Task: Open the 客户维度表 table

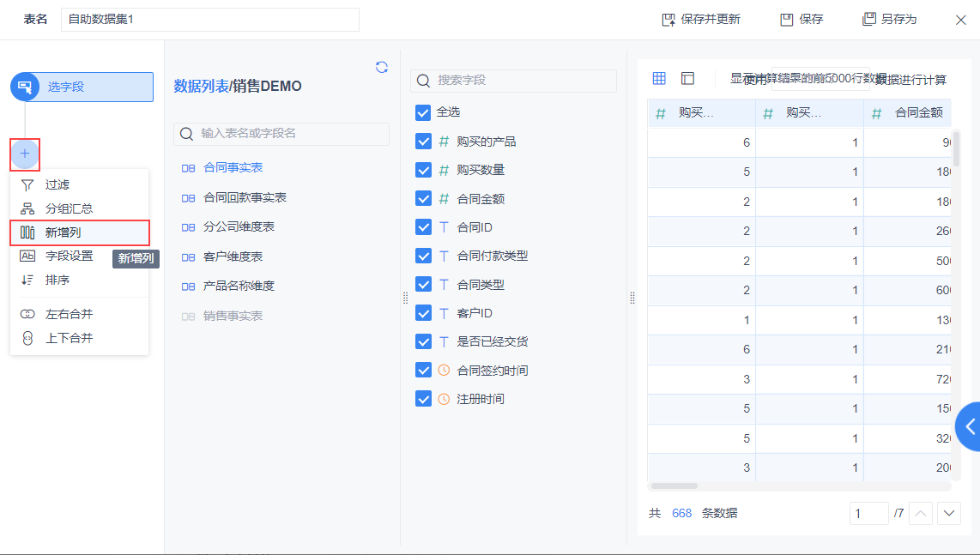Action: (x=233, y=256)
